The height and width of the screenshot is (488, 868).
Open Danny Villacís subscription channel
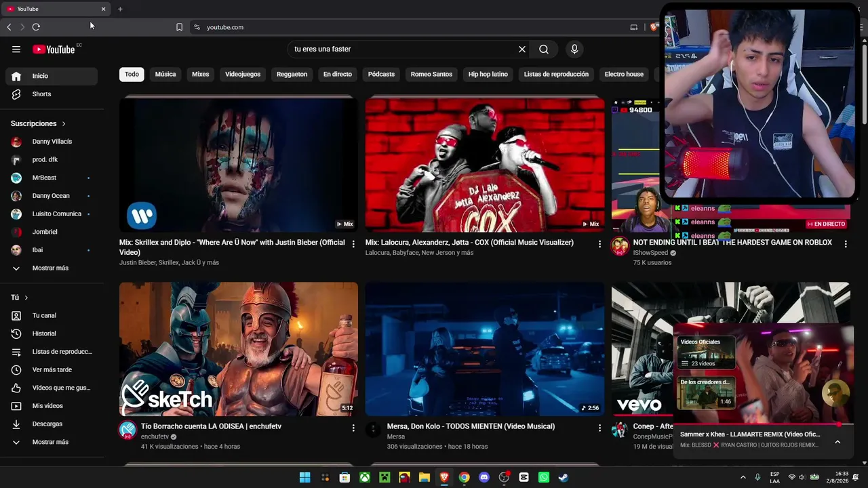pyautogui.click(x=52, y=142)
